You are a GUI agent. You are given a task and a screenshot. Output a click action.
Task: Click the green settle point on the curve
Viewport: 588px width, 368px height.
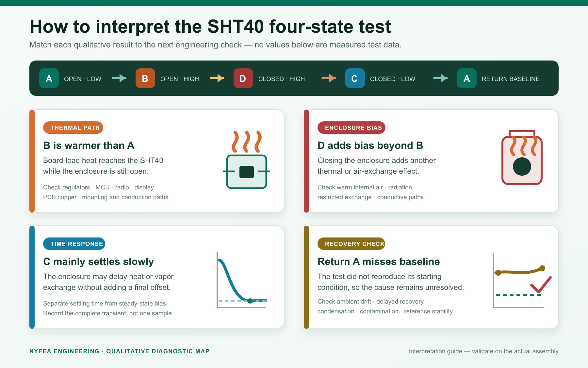point(250,301)
